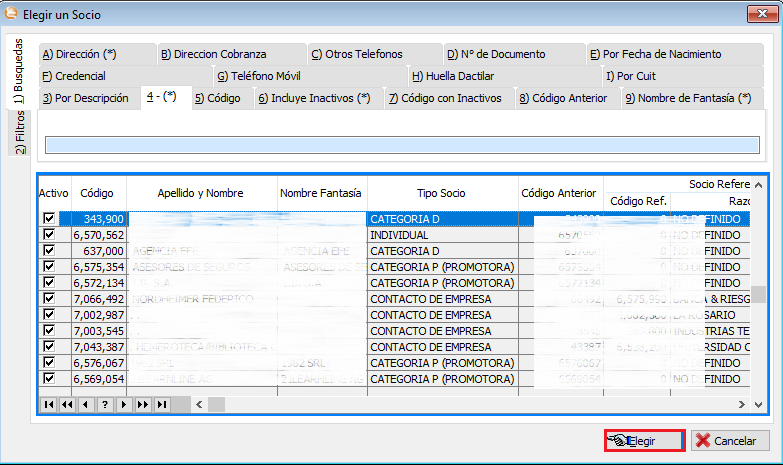Jump forward a page of records
The image size is (783, 465).
[142, 404]
